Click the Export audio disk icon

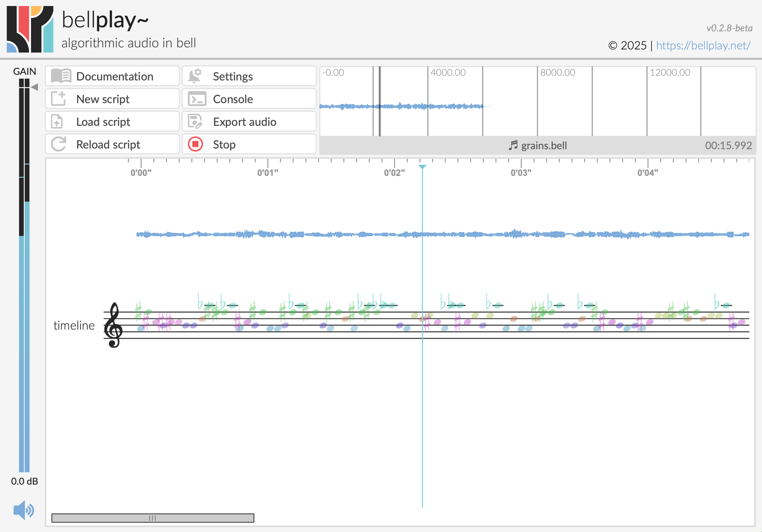click(195, 121)
